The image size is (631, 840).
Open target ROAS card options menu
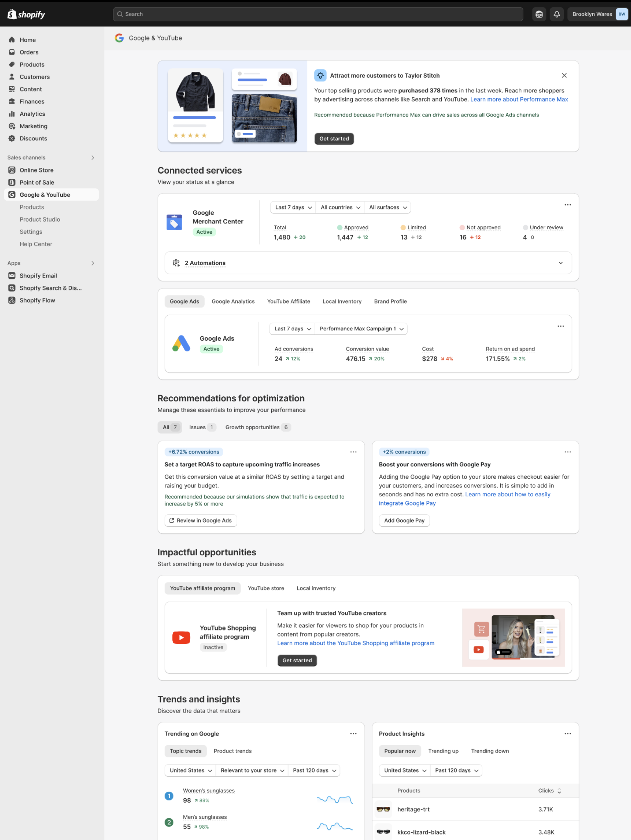[x=353, y=452]
